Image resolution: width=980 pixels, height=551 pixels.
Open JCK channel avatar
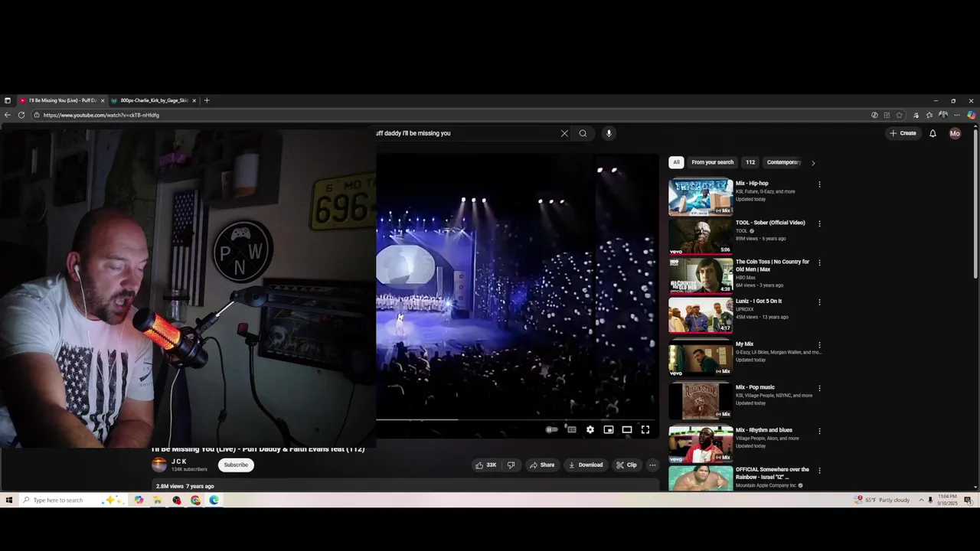click(x=159, y=465)
